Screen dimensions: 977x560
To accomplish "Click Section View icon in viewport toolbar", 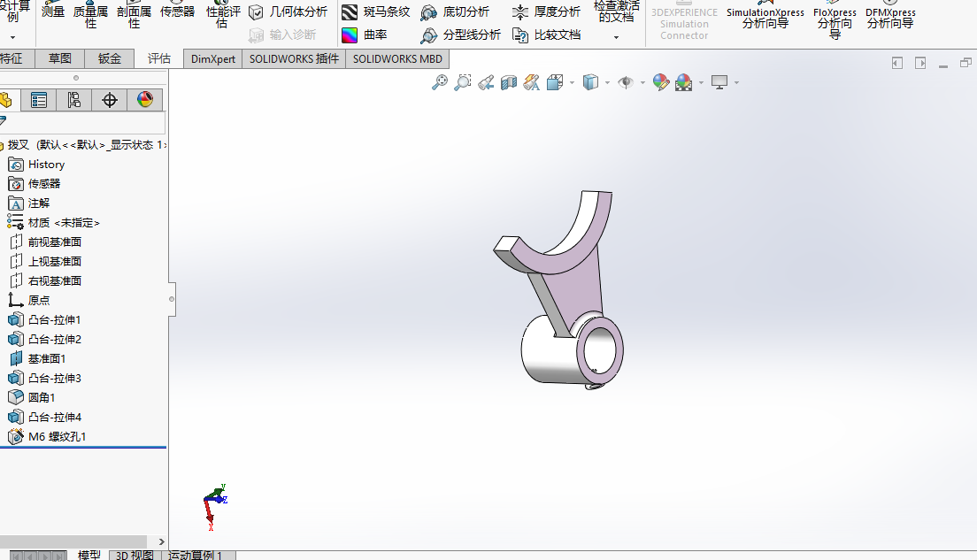I will point(509,82).
